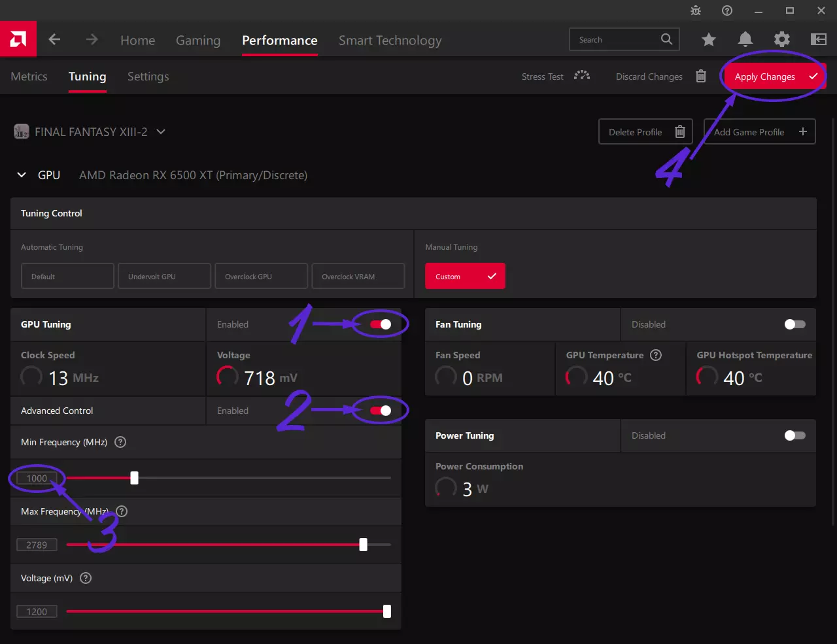This screenshot has width=837, height=644.
Task: Open settings gear icon
Action: point(782,40)
